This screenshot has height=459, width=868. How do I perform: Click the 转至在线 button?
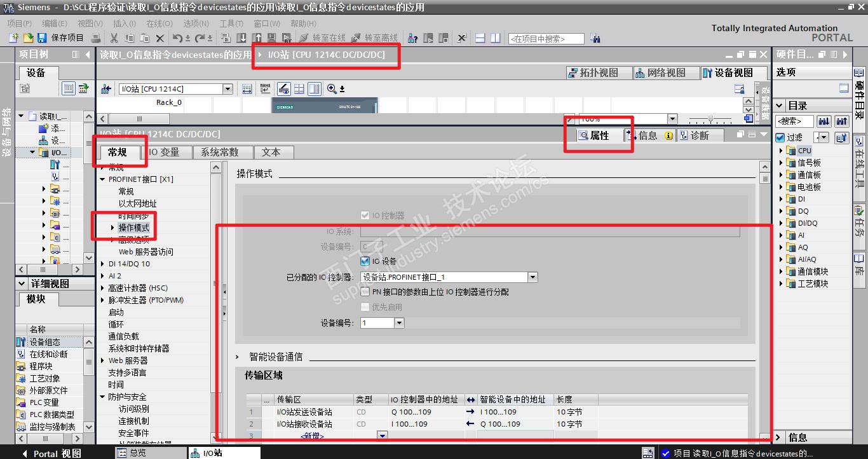click(x=322, y=38)
